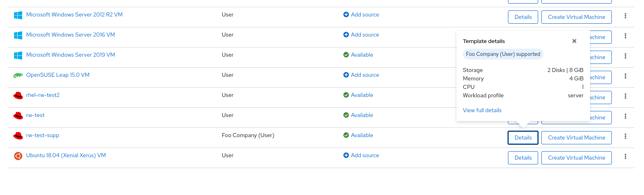Click Red Hat icon beside rw-test
Screen dimensions: 644x195
(18, 115)
